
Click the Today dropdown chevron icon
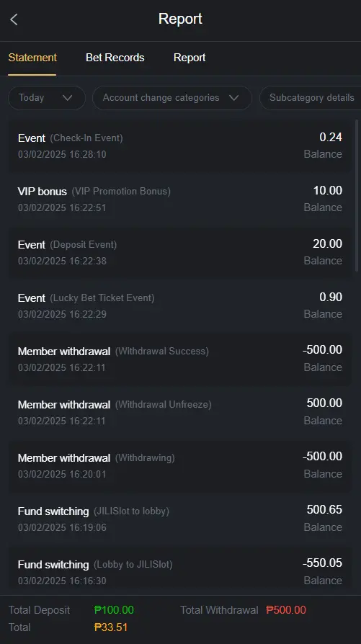pyautogui.click(x=67, y=98)
